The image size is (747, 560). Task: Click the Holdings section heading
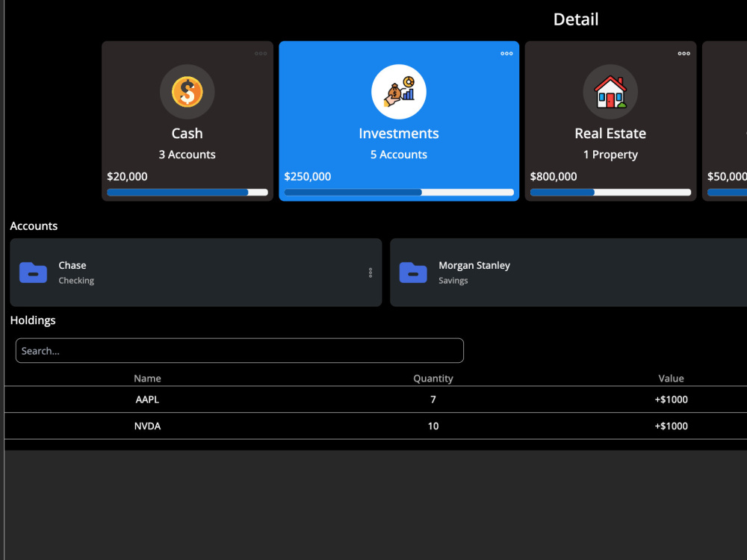tap(33, 320)
